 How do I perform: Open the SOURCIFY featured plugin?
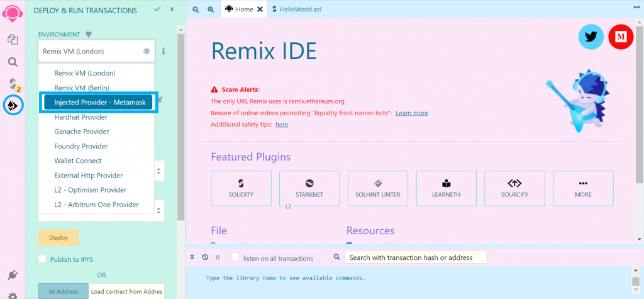click(514, 188)
